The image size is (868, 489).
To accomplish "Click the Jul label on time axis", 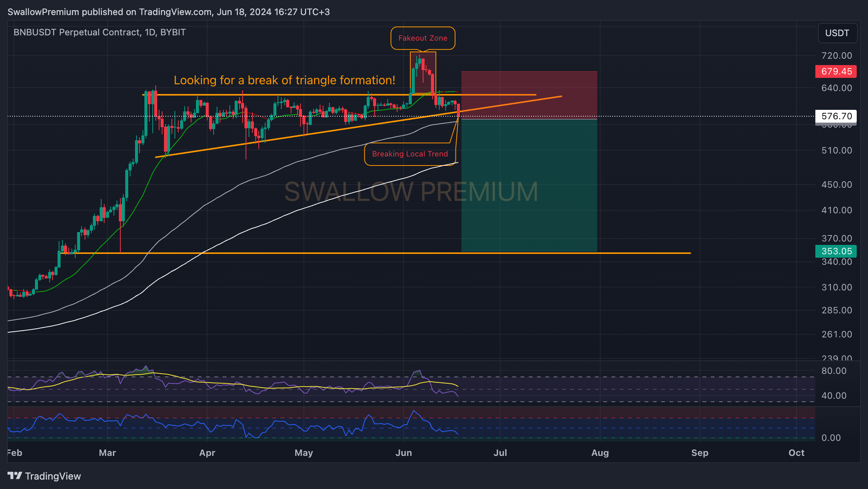I will [x=500, y=453].
